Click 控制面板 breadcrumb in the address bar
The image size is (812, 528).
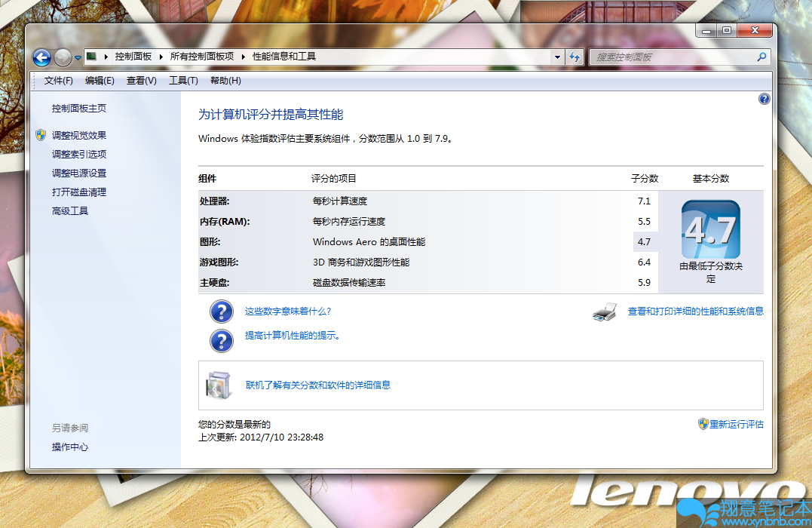133,57
